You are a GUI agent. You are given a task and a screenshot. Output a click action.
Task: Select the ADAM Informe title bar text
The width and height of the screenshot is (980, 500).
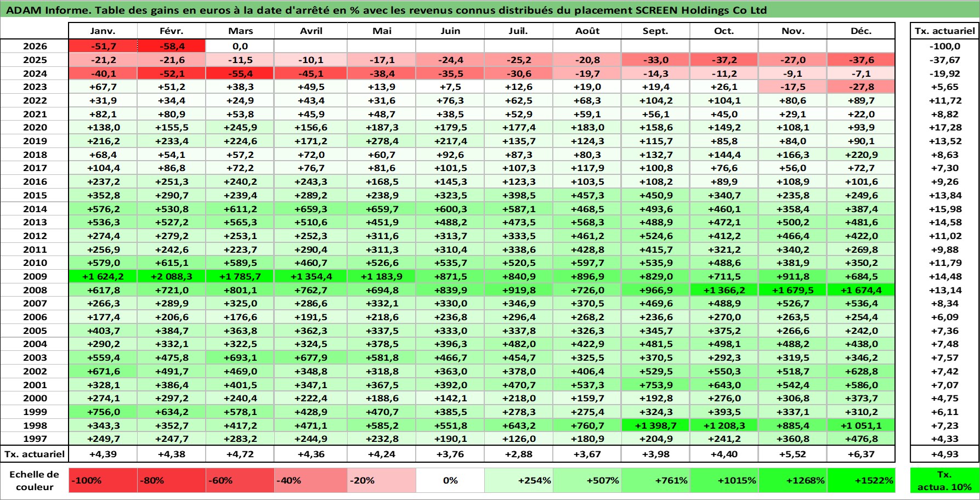point(386,10)
